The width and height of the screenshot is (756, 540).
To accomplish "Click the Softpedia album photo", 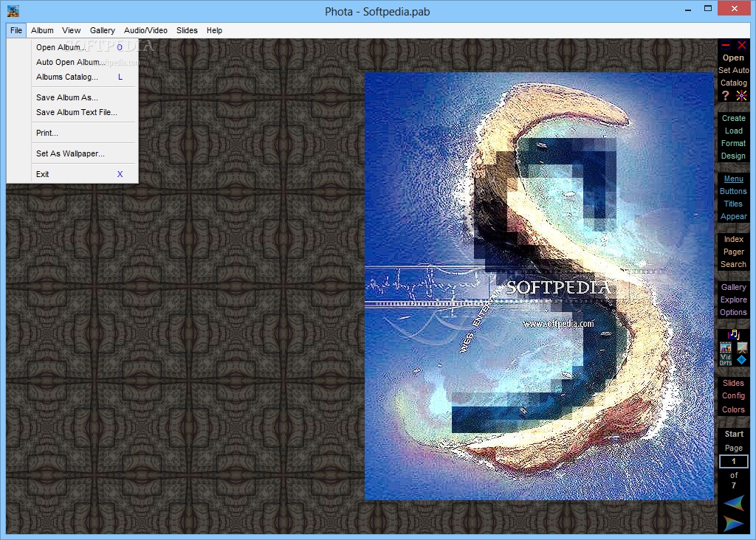I will pos(538,286).
